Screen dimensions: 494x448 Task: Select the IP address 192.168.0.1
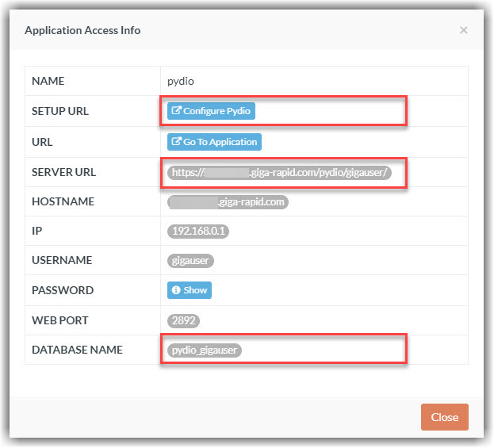198,232
